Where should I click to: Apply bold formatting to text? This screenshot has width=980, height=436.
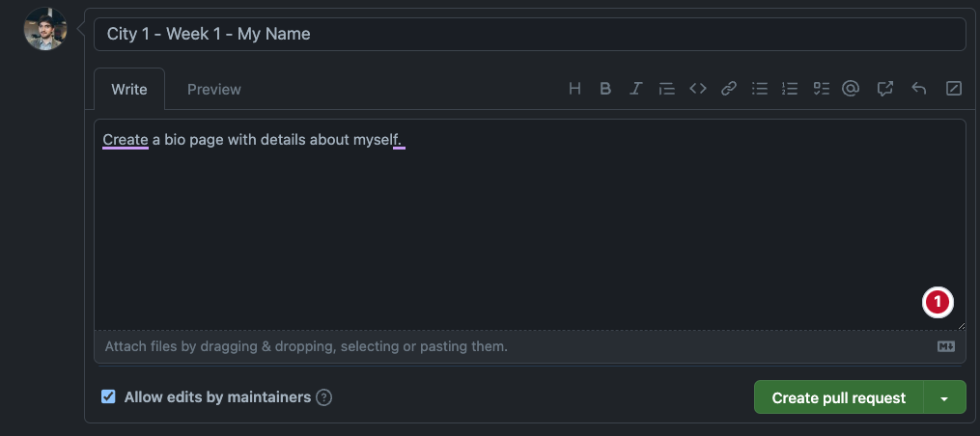[x=605, y=89]
